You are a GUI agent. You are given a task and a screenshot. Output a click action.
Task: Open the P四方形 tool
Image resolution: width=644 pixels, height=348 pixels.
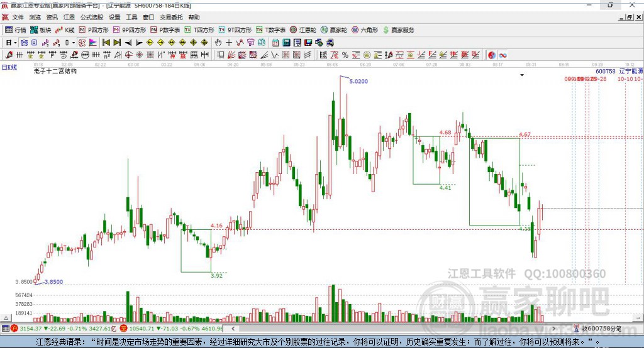[x=94, y=30]
